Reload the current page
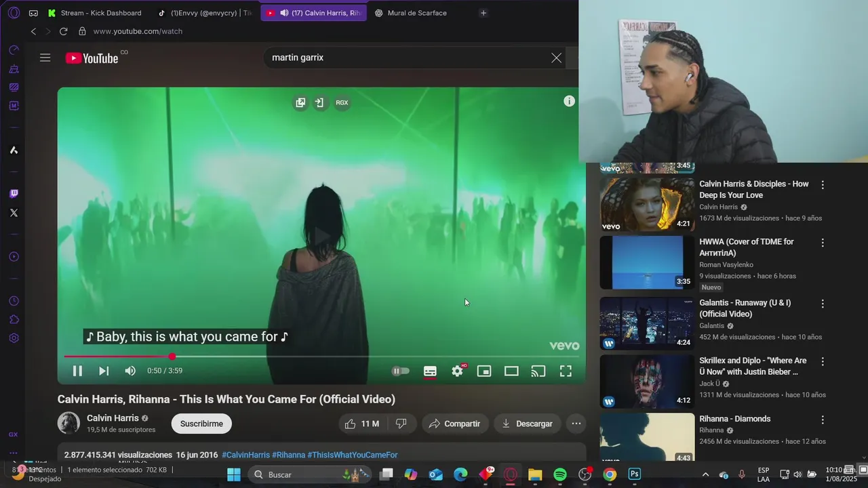 63,31
